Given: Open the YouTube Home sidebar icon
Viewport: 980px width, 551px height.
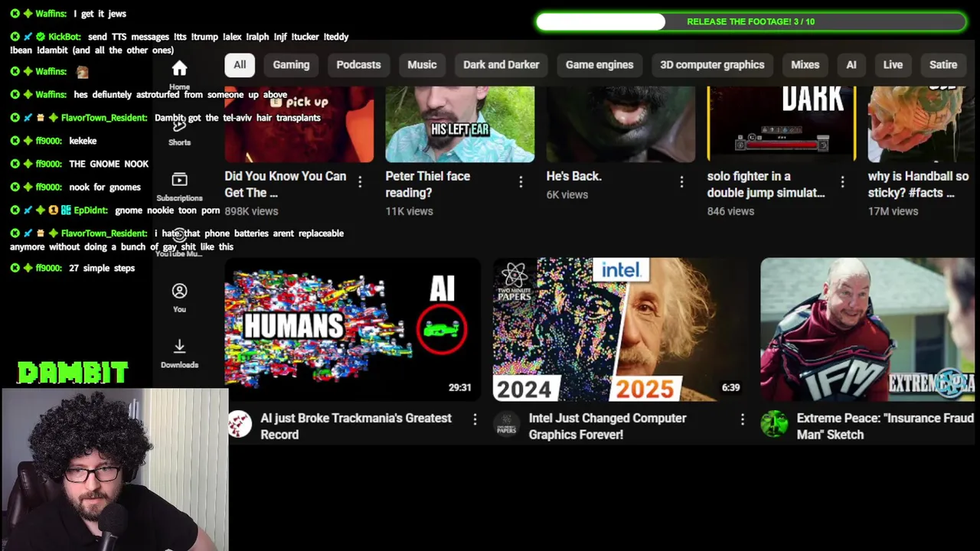Looking at the screenshot, I should click(x=179, y=68).
